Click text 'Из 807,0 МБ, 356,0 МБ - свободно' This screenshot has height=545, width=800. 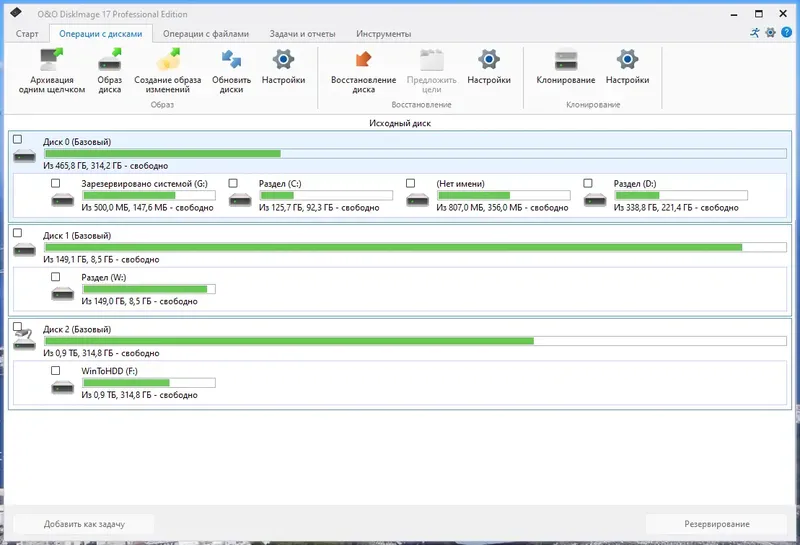(502, 208)
